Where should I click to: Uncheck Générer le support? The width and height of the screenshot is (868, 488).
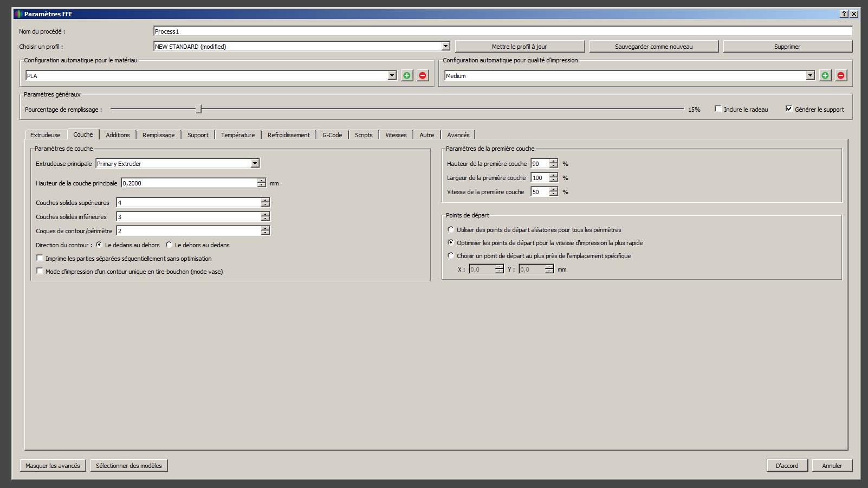click(x=789, y=109)
